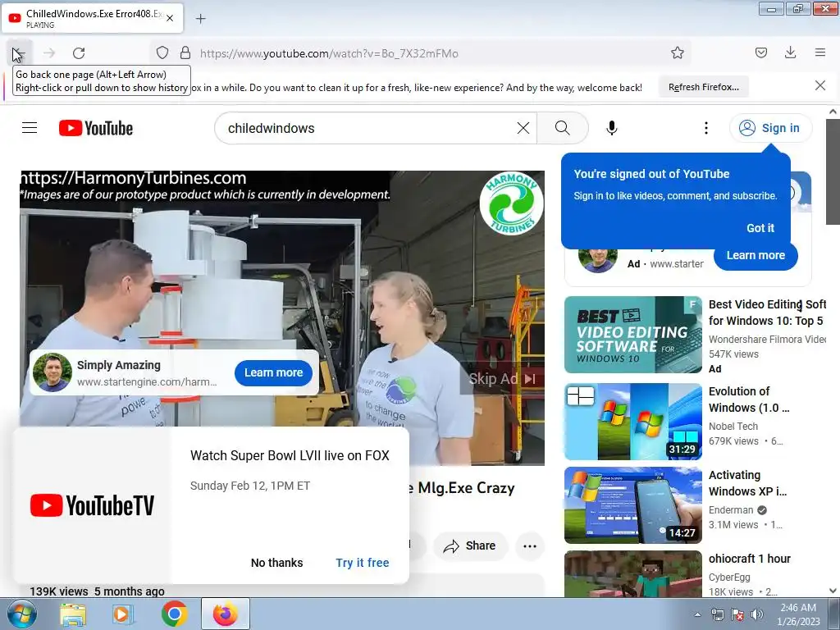Clear the YouTube search query
The height and width of the screenshot is (630, 840).
coord(523,128)
